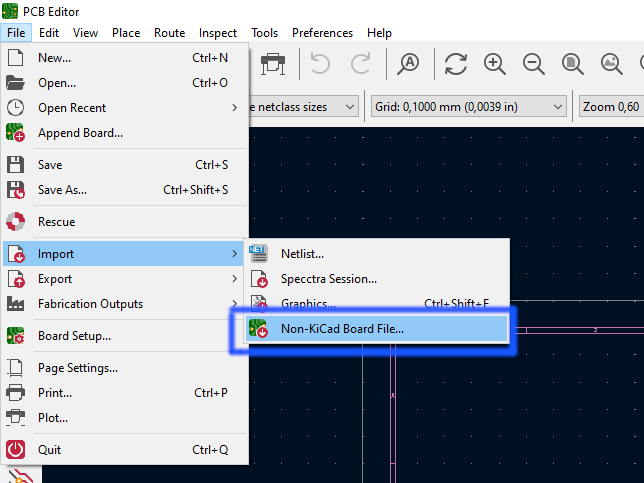Open the File menu
Viewport: 644px width, 483px height.
tap(16, 33)
